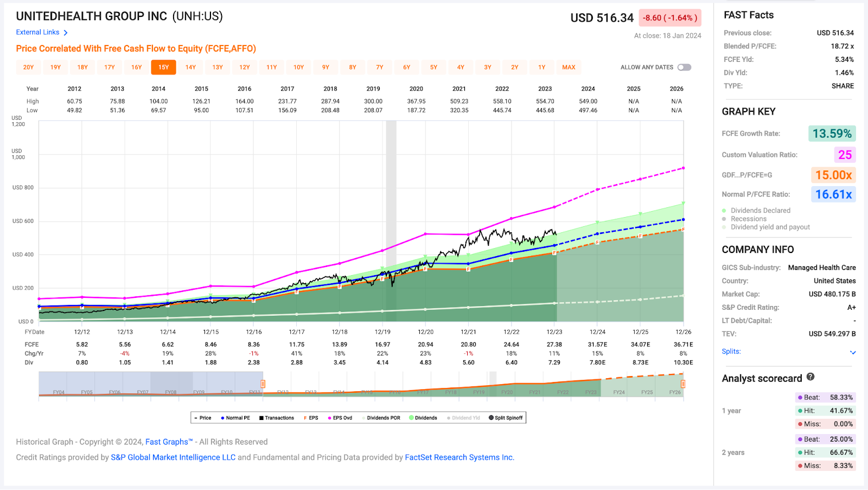Toggle the Split Spinoff legend item
Screen dimensions: 868x490
tap(506, 418)
